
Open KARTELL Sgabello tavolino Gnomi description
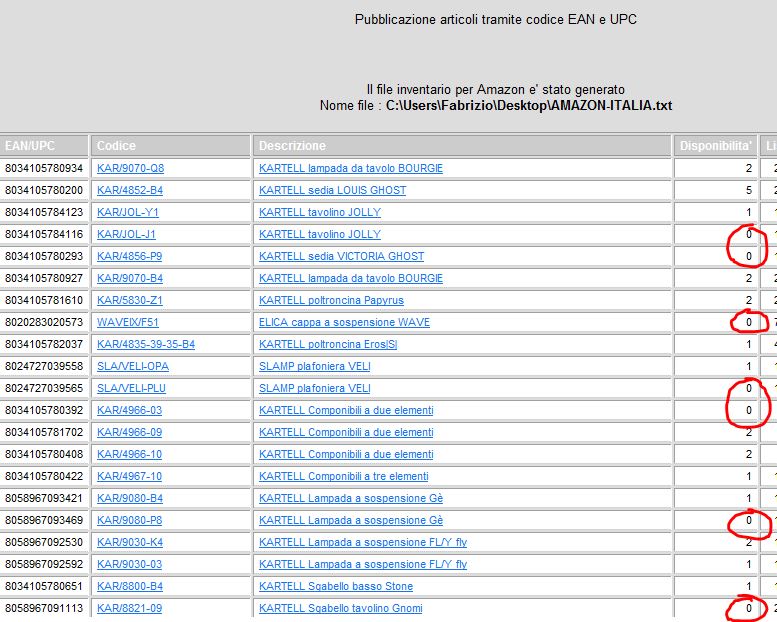click(x=341, y=608)
